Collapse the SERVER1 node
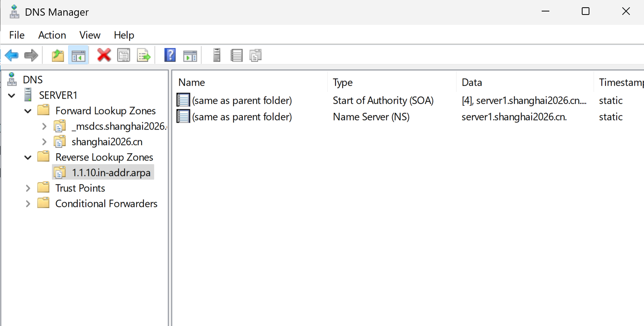This screenshot has height=326, width=644. point(12,96)
